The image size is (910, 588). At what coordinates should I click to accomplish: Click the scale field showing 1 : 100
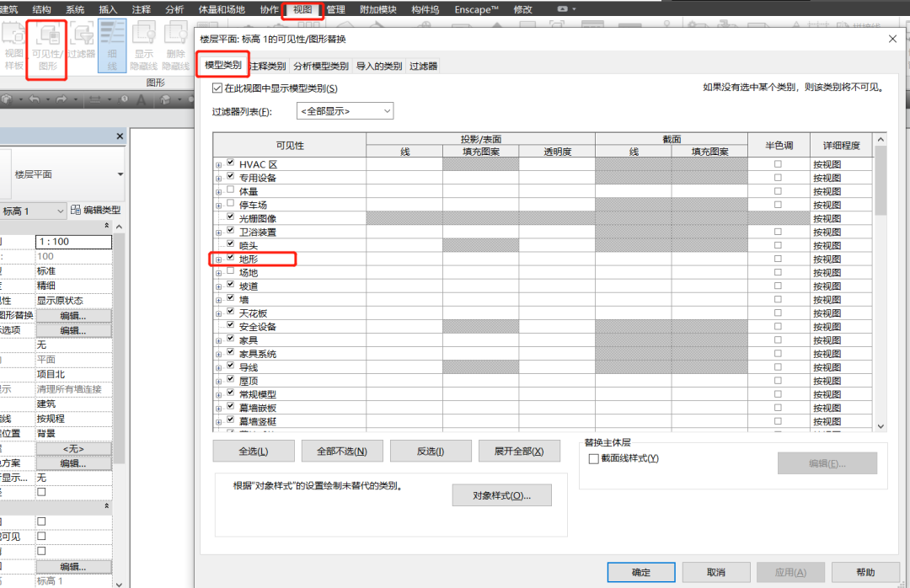(x=73, y=242)
